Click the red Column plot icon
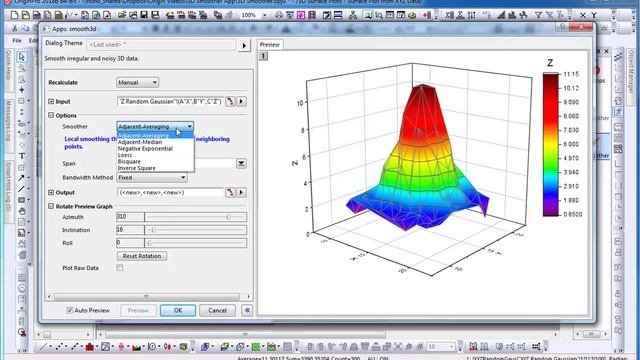The width and height of the screenshot is (640, 360). pos(90,347)
